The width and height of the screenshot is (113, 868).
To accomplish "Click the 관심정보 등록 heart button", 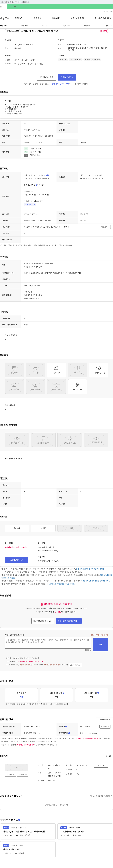I will pos(46,77).
